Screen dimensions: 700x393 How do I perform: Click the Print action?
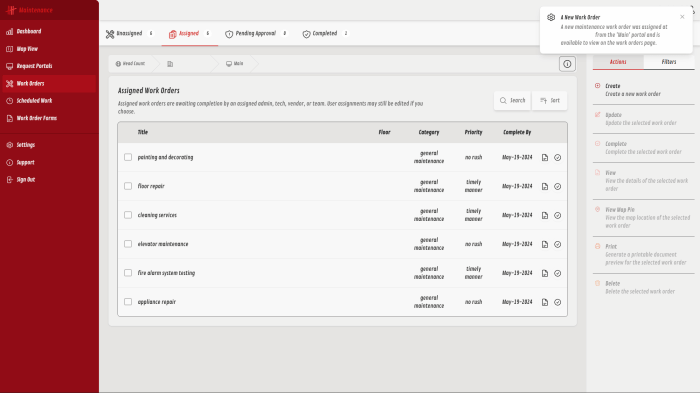(x=643, y=255)
